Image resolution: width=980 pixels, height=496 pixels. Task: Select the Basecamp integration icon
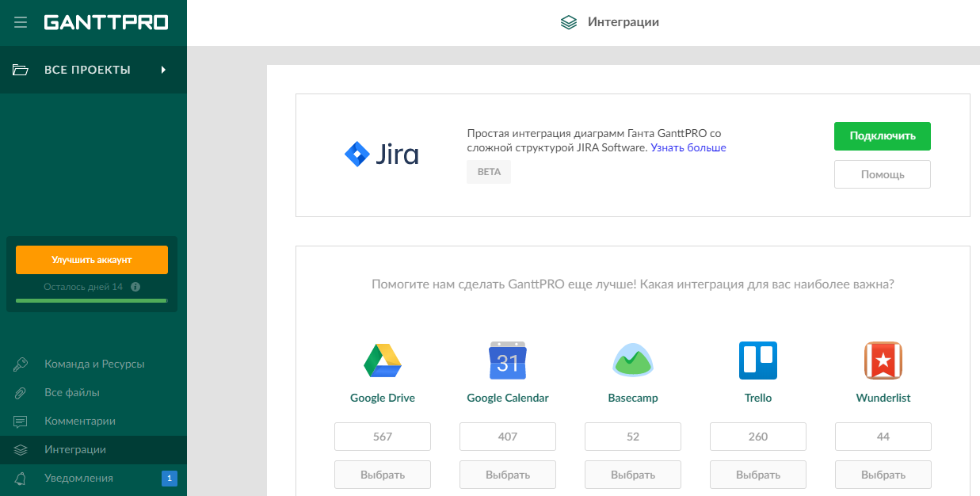(633, 361)
